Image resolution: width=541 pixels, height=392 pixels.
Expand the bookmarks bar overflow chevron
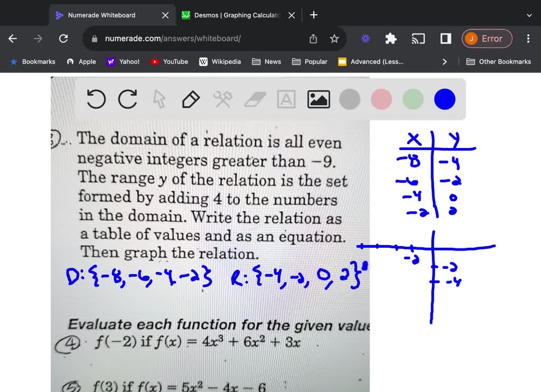(x=444, y=61)
